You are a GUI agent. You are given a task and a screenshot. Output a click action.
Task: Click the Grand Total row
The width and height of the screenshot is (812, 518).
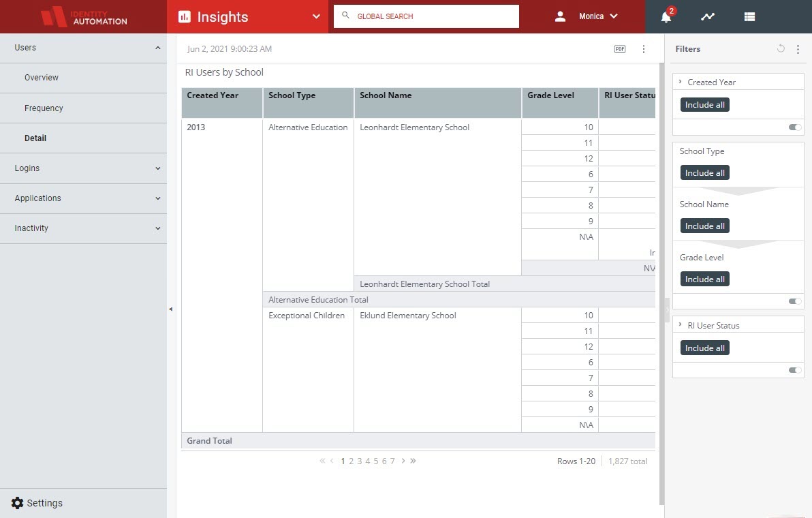click(x=418, y=440)
